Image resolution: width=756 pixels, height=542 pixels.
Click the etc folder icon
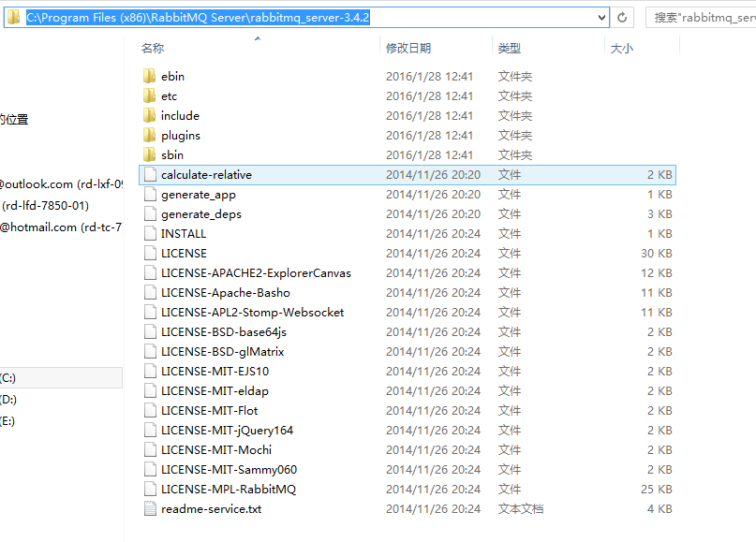(150, 95)
